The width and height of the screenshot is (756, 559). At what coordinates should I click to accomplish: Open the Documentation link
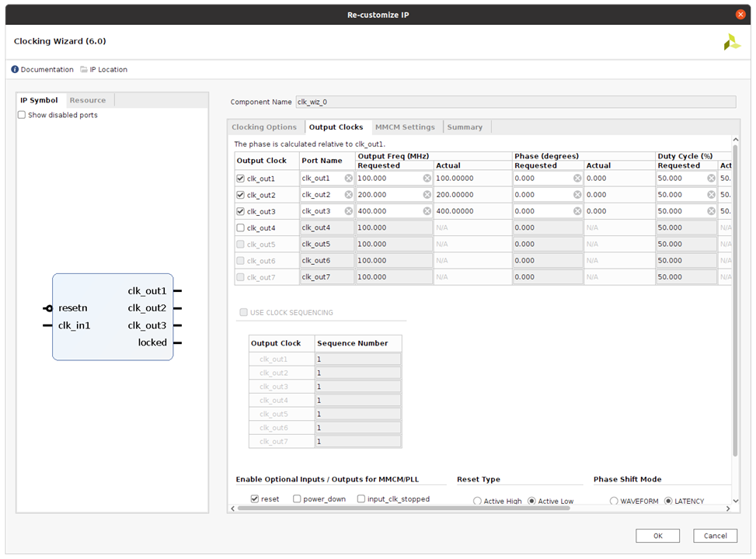47,69
